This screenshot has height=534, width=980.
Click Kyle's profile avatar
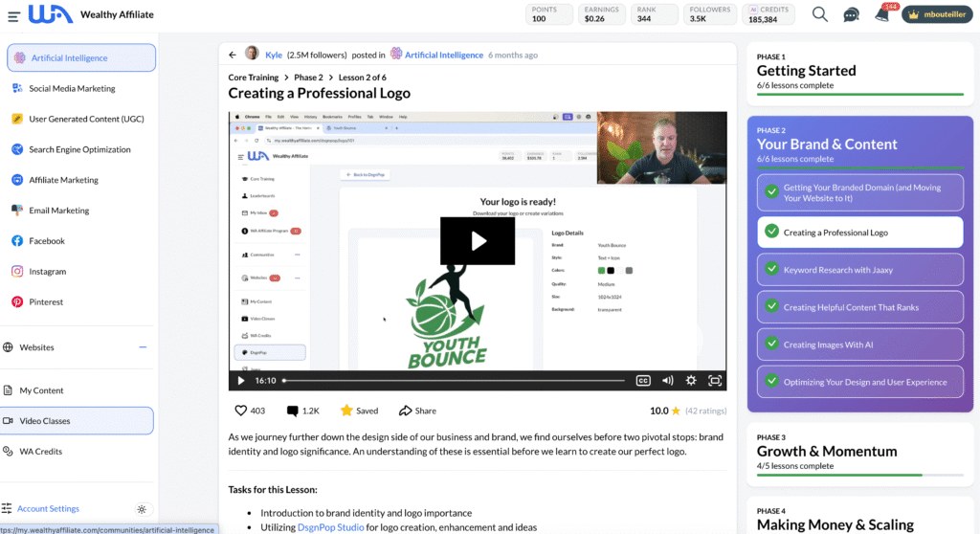point(252,54)
